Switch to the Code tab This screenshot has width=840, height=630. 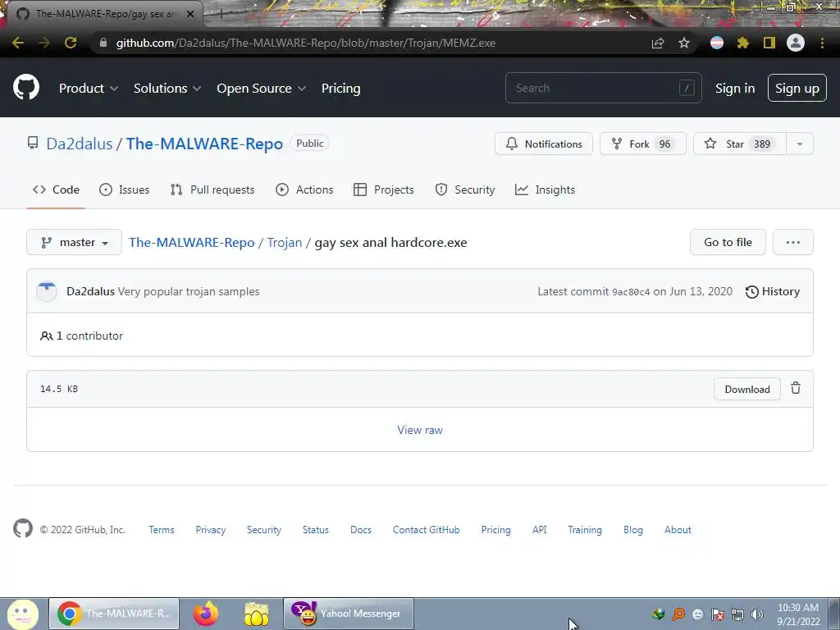pos(56,189)
